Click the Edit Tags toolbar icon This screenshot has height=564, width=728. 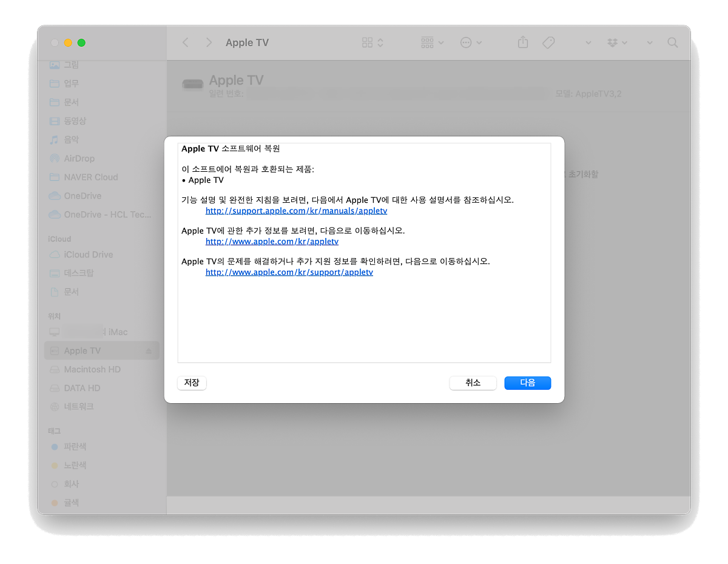(548, 42)
